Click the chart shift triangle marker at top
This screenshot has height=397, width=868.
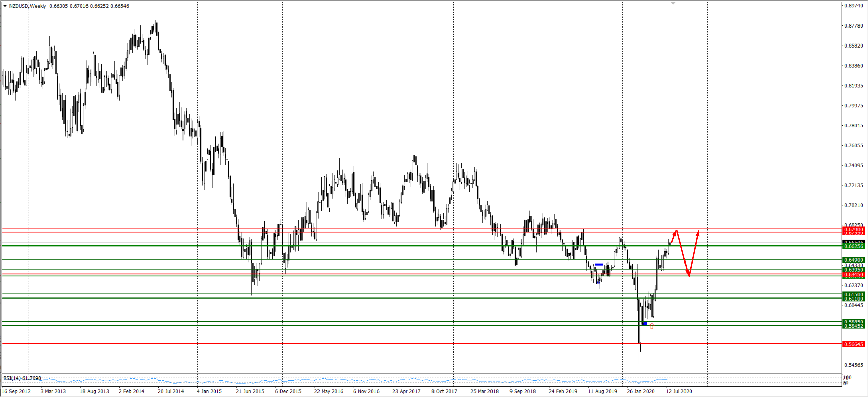[x=673, y=3]
